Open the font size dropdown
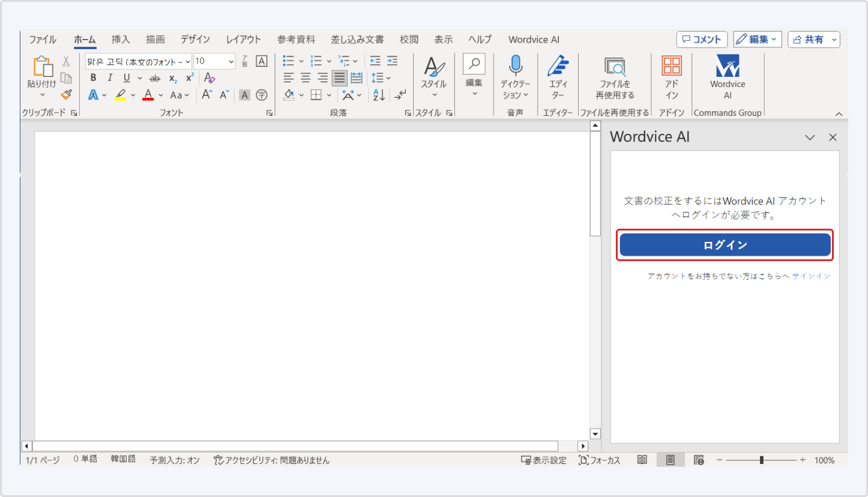Viewport: 868px width, 497px height. point(230,61)
